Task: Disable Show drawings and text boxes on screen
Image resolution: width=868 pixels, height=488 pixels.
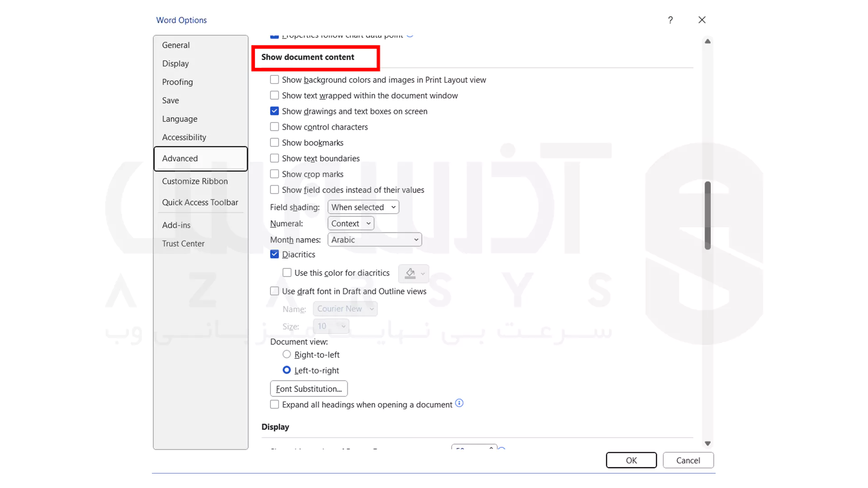Action: click(274, 111)
